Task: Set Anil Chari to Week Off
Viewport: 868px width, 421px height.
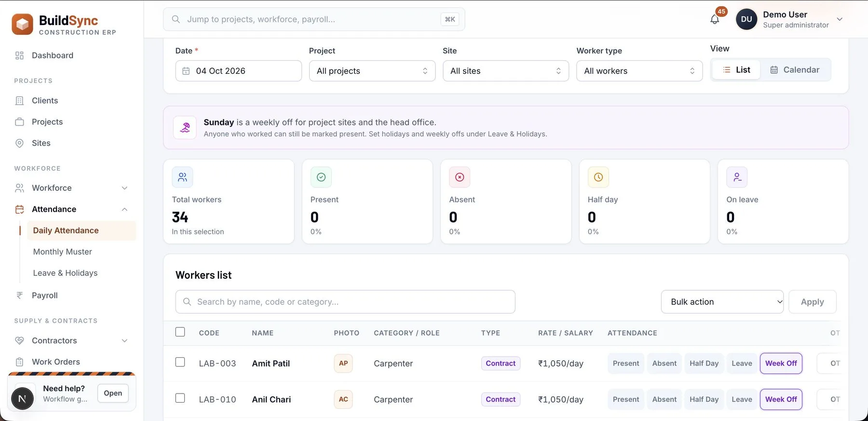Action: 781,399
